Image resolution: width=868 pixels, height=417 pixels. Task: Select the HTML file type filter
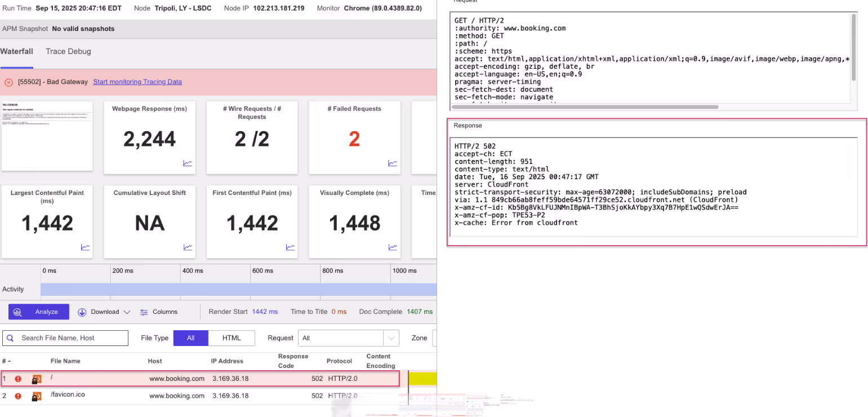pyautogui.click(x=232, y=338)
